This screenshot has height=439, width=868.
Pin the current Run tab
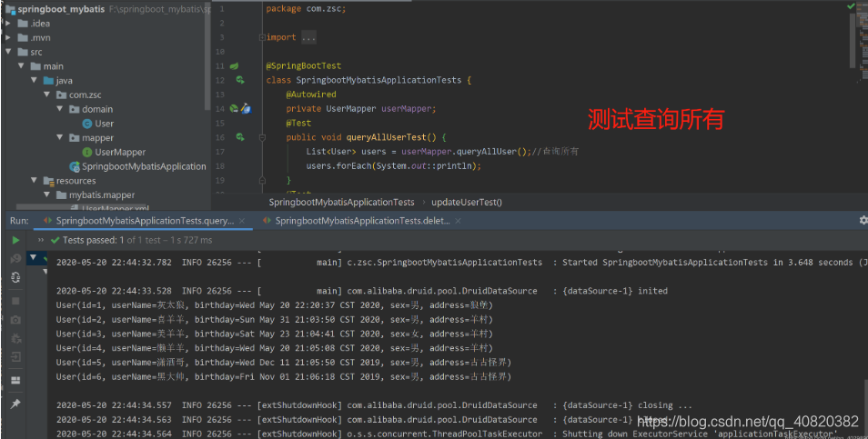point(15,404)
